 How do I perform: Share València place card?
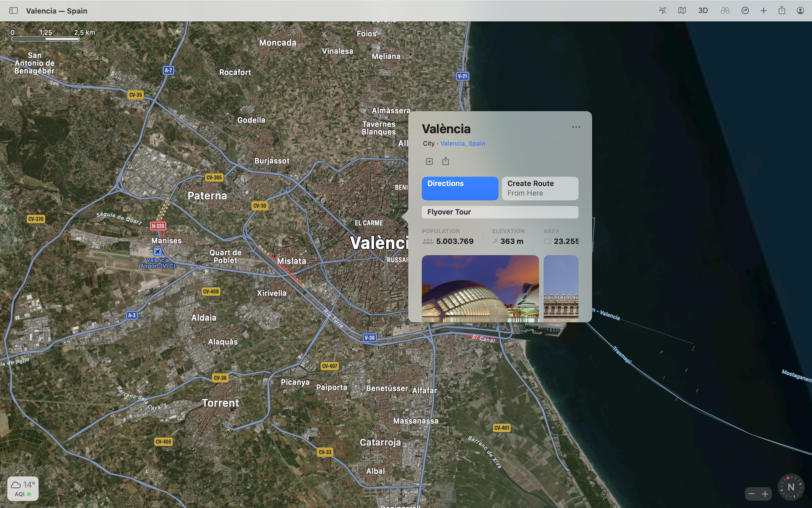[x=445, y=161]
